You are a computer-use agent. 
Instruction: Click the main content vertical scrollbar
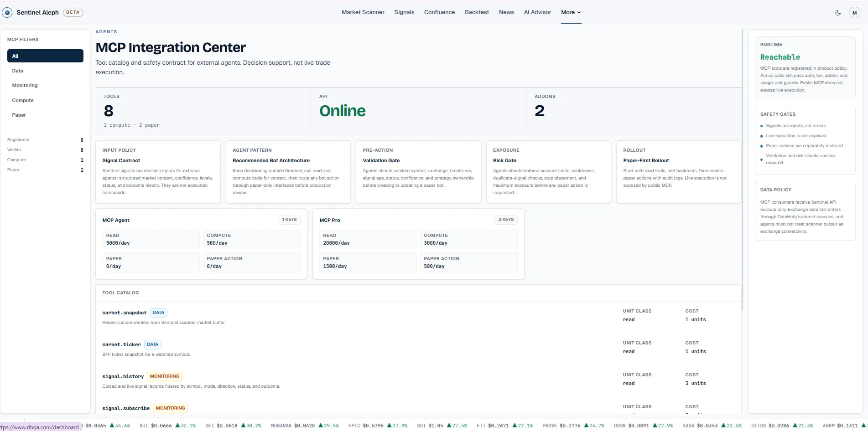click(x=742, y=169)
